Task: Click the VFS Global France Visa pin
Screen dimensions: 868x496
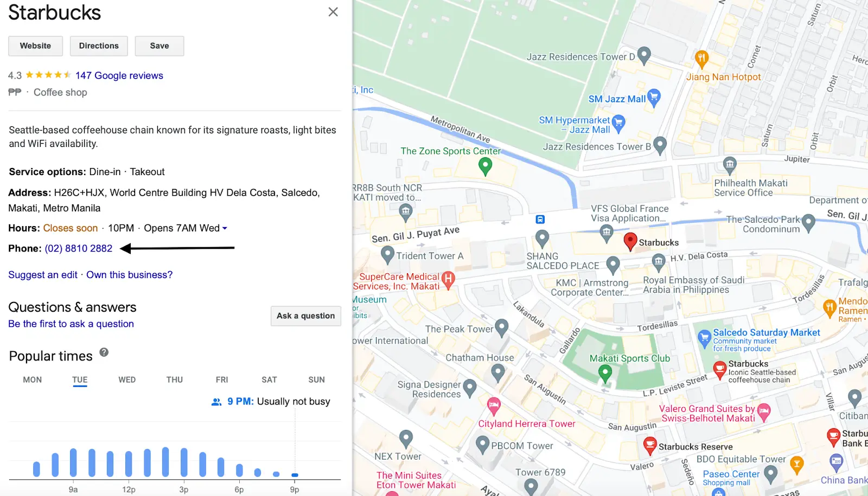Action: pos(607,233)
